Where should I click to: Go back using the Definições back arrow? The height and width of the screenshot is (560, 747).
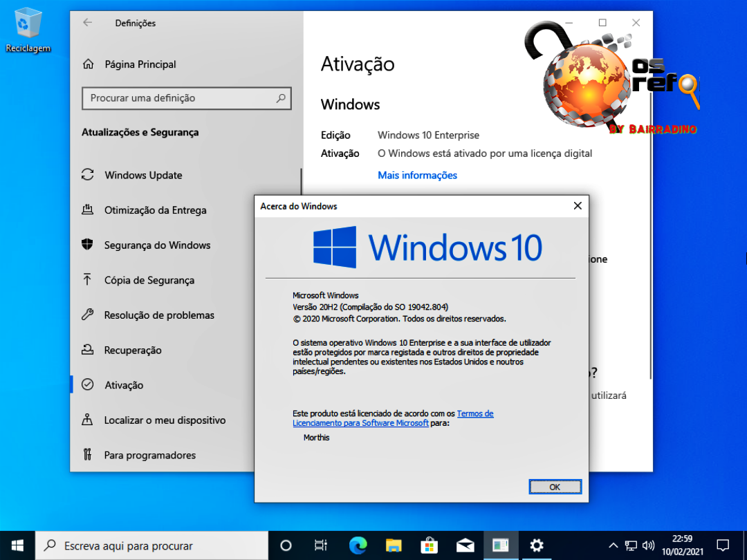[88, 22]
